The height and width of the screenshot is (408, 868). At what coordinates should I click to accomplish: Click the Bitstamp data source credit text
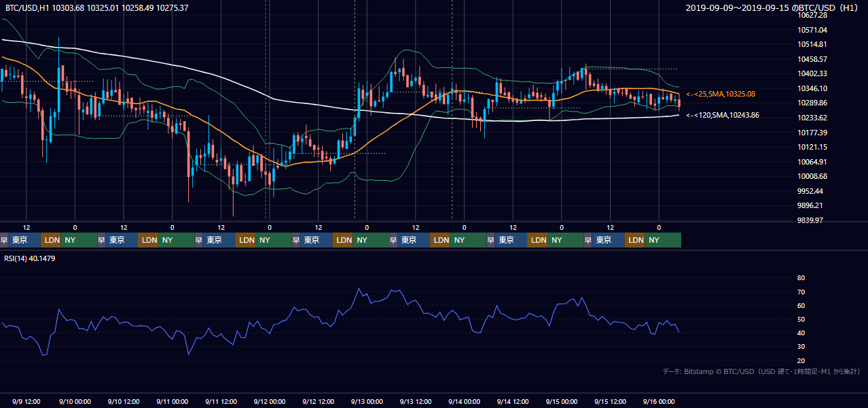761,371
